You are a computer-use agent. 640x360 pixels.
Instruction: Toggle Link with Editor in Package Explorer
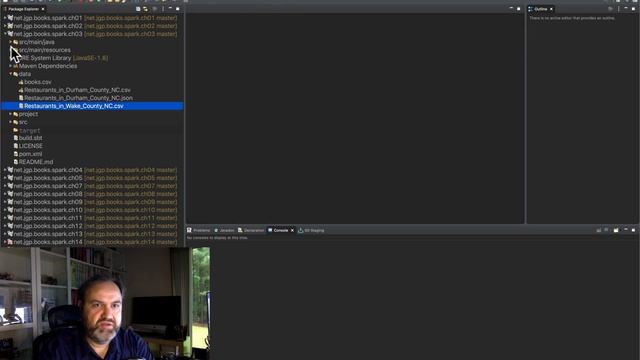(x=145, y=9)
